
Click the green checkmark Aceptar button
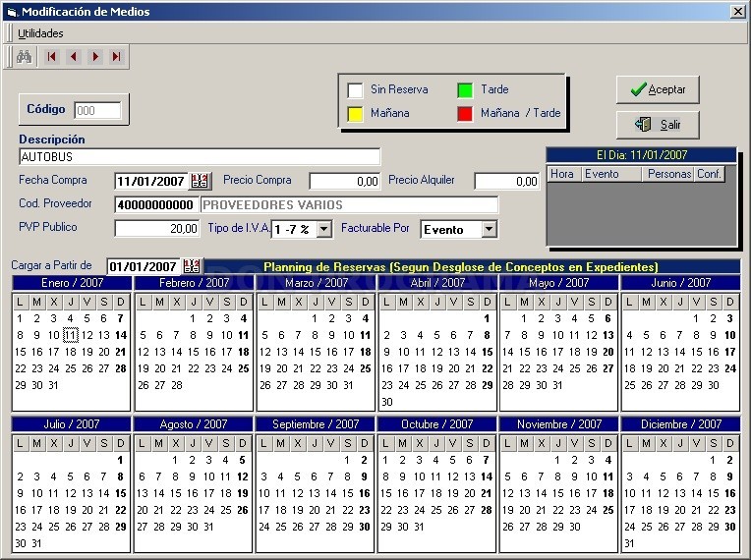(x=658, y=89)
